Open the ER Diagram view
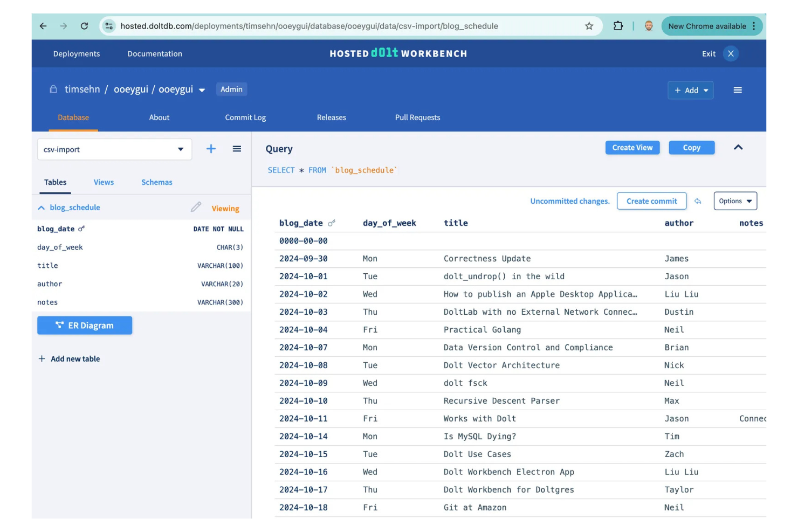Viewport: 798px width, 532px height. (84, 325)
